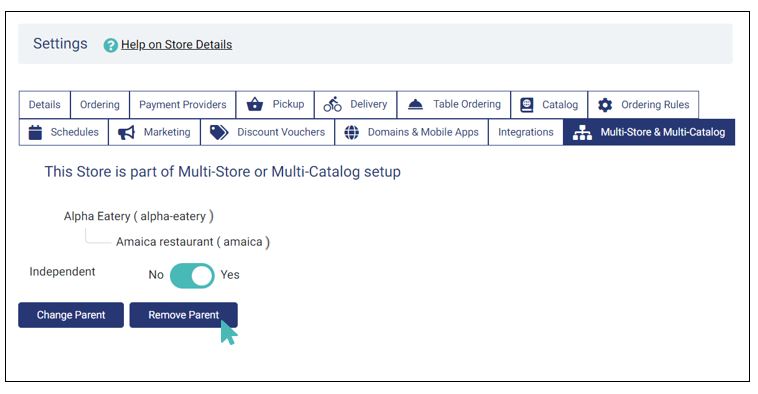
Task: Select the Amaica restaurant child store entry
Action: tap(192, 241)
